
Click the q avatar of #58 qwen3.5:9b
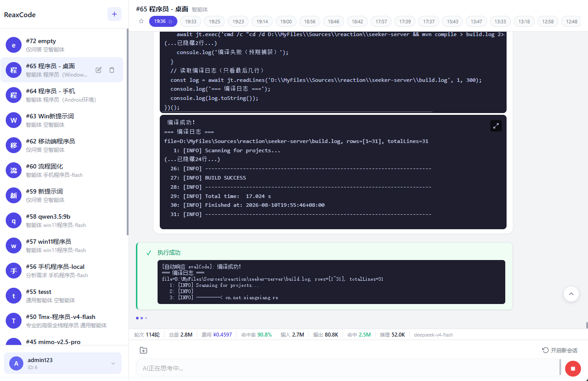[14, 220]
